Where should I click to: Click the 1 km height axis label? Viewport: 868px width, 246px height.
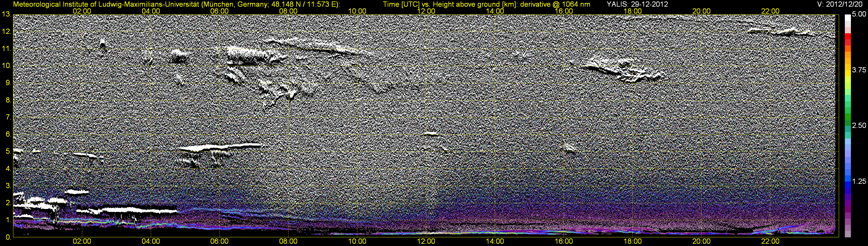click(8, 220)
